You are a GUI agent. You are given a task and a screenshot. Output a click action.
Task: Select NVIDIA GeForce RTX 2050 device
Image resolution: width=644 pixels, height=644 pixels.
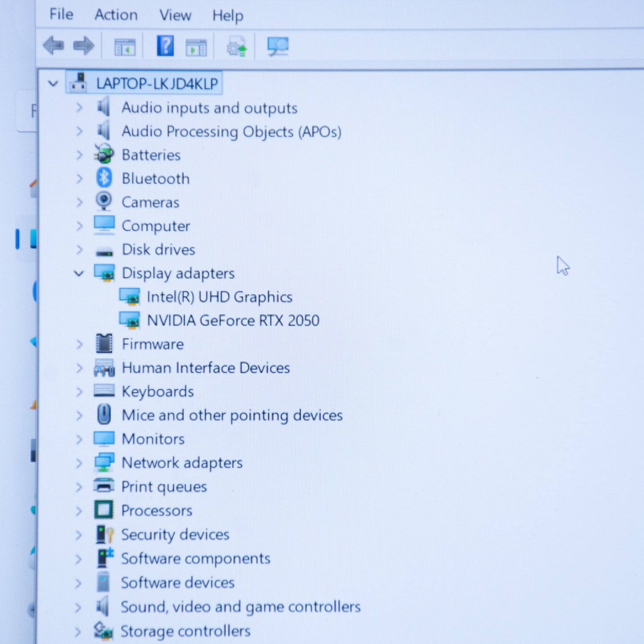tap(233, 320)
